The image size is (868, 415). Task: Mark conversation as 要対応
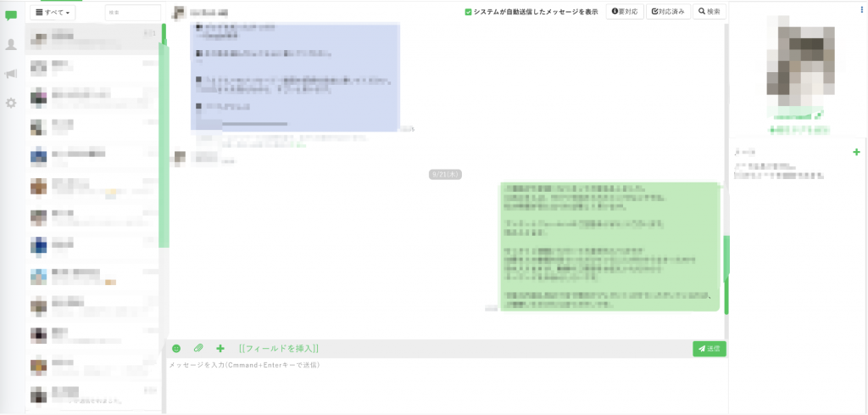(x=624, y=12)
